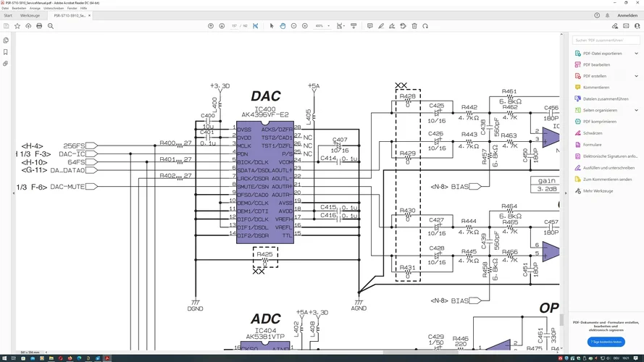Open the page thumbnails panel
This screenshot has height=362, width=644.
[6, 41]
